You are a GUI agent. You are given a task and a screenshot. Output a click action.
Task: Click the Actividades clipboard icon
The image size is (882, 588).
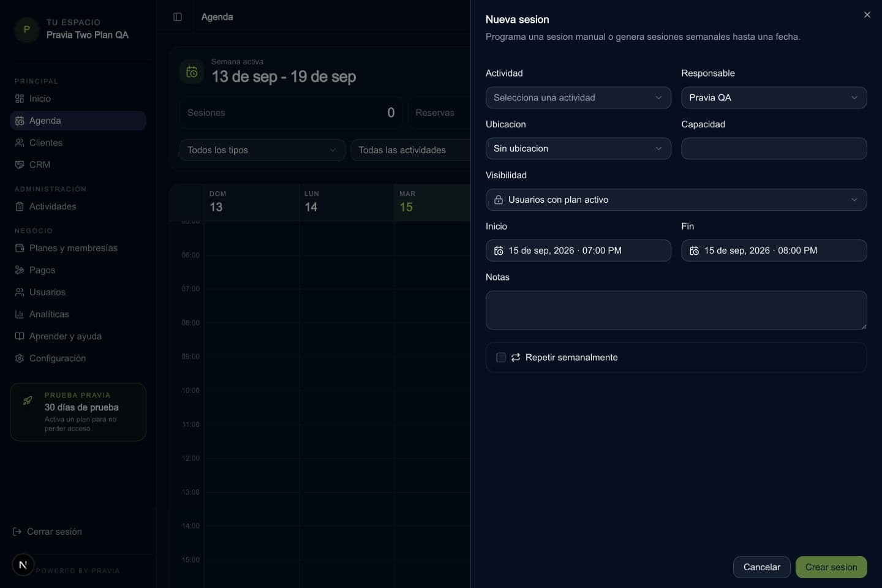click(20, 206)
